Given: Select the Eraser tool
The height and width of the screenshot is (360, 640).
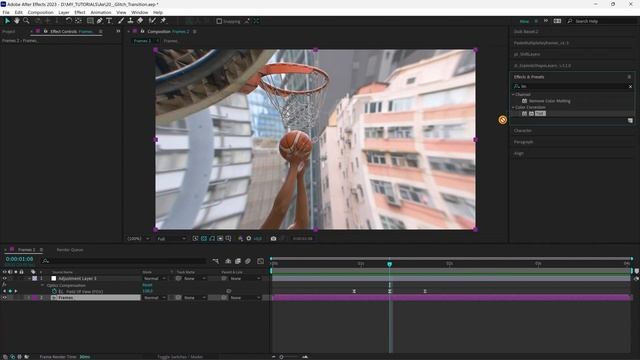Looking at the screenshot, I should pyautogui.click(x=140, y=21).
